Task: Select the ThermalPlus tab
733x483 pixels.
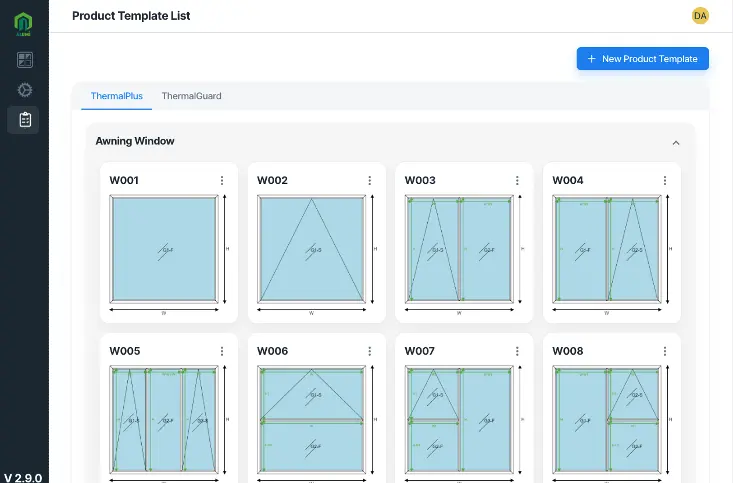Action: pyautogui.click(x=116, y=96)
